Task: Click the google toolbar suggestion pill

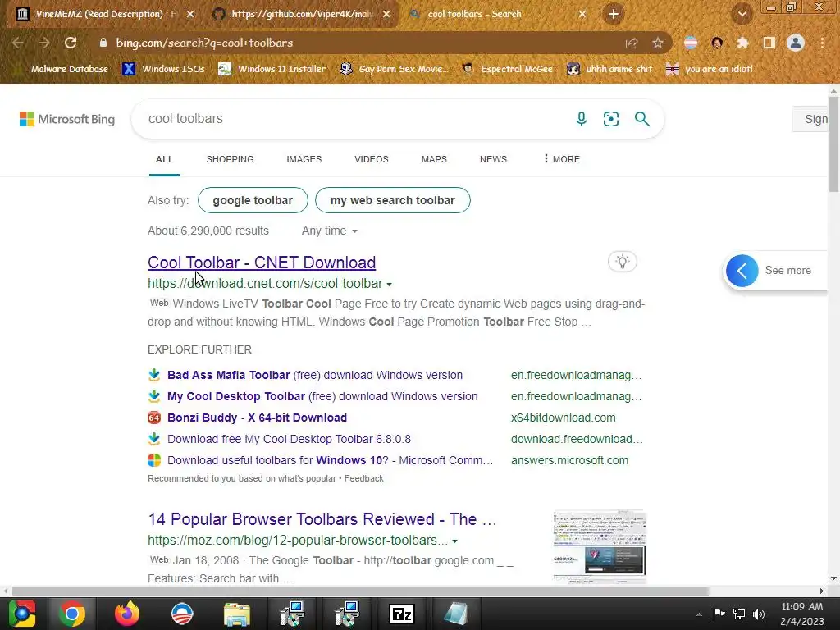Action: click(253, 200)
